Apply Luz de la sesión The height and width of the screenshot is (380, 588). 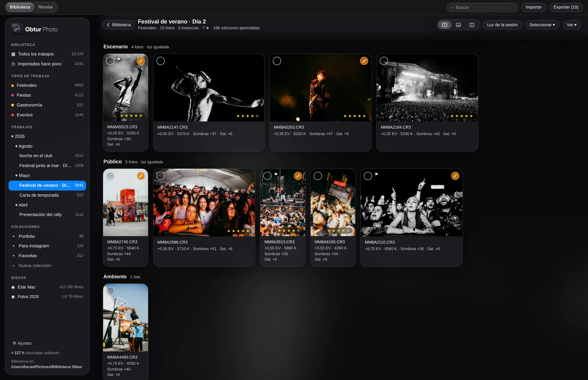(502, 25)
